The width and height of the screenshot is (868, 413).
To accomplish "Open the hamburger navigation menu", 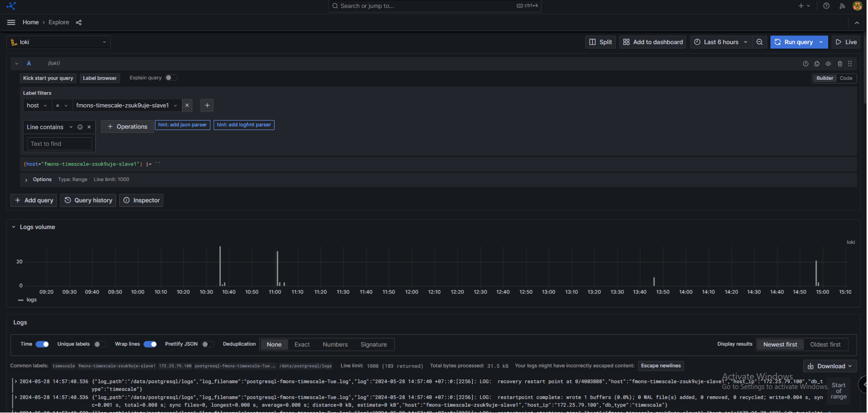I will pos(11,23).
